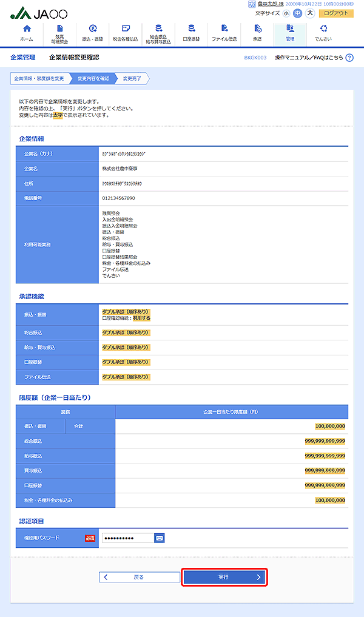Select the management (管理) tab
The image size is (364, 617).
(290, 33)
